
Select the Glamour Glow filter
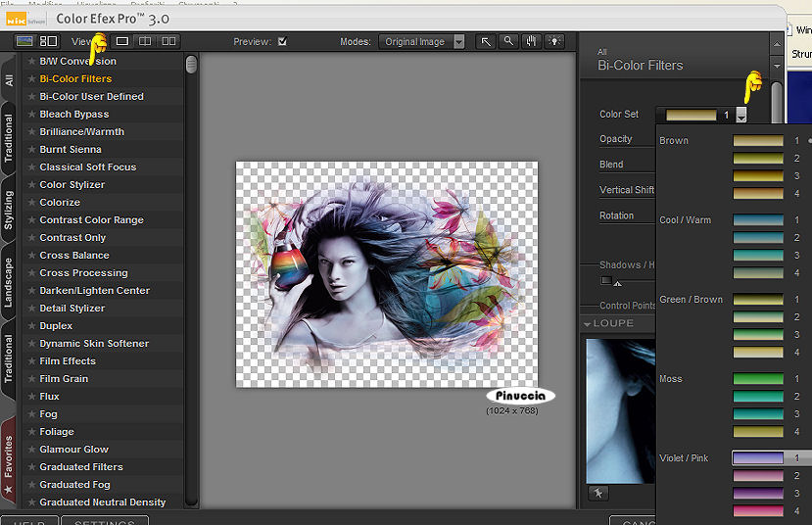73,450
